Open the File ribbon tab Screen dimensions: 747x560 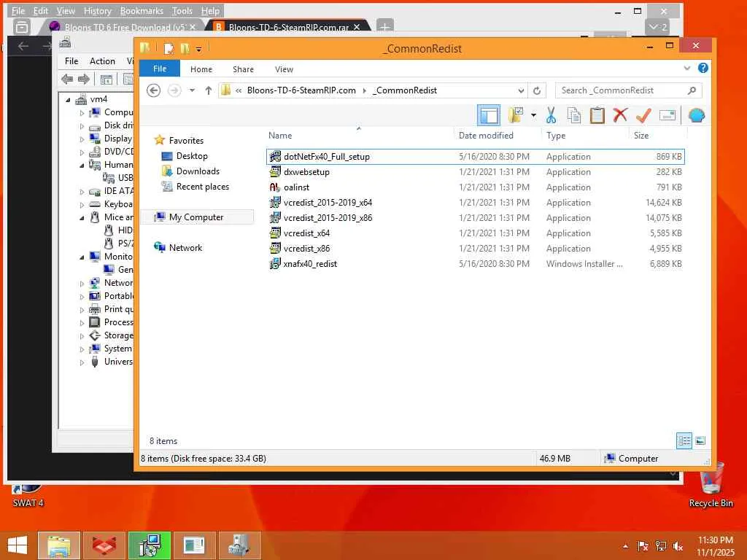pos(160,69)
